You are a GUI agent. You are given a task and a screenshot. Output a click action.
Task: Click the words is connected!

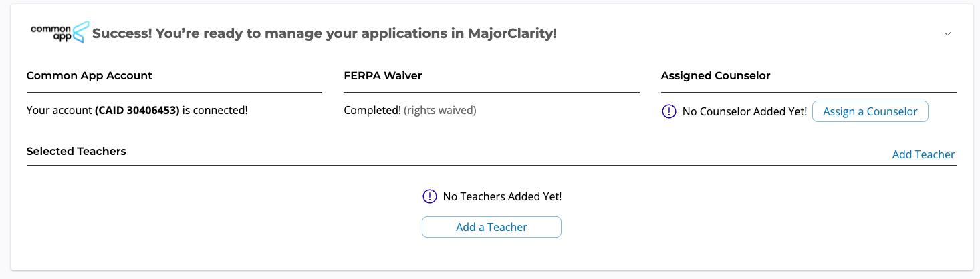pyautogui.click(x=215, y=110)
